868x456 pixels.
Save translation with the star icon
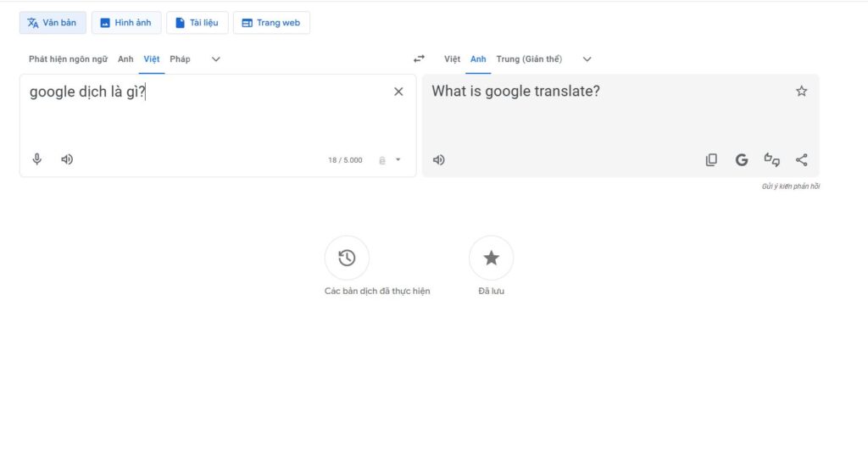tap(802, 92)
